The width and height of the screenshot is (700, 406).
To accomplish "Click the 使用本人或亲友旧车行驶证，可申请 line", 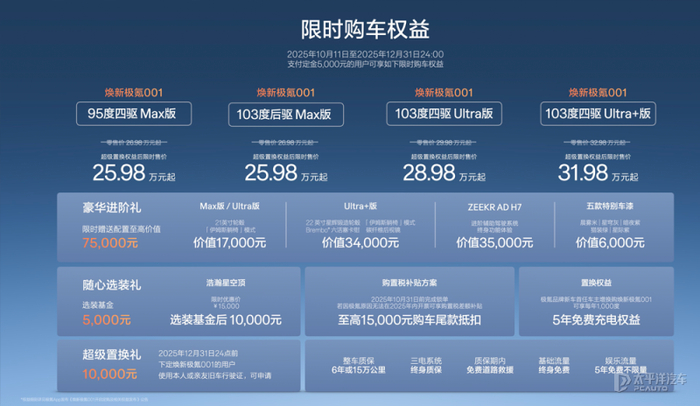I will coord(215,376).
